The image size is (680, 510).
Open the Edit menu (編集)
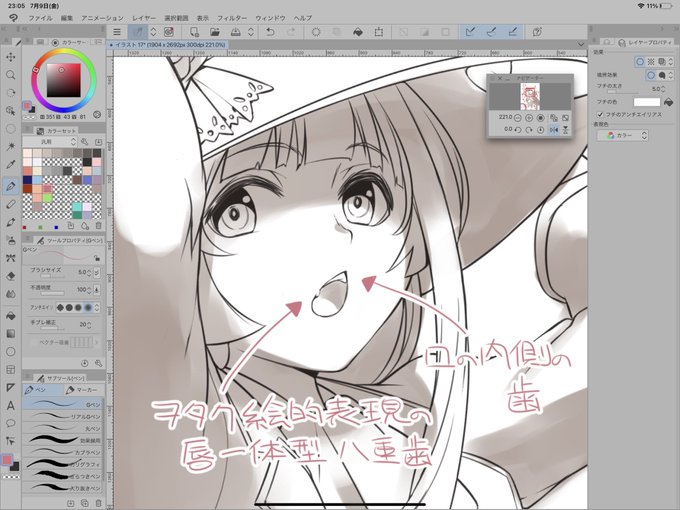(x=67, y=18)
